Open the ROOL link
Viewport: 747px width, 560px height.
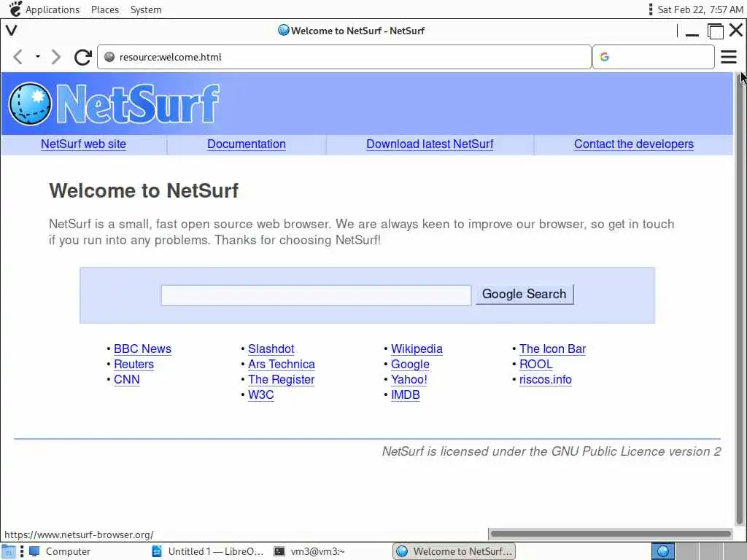[x=536, y=364]
